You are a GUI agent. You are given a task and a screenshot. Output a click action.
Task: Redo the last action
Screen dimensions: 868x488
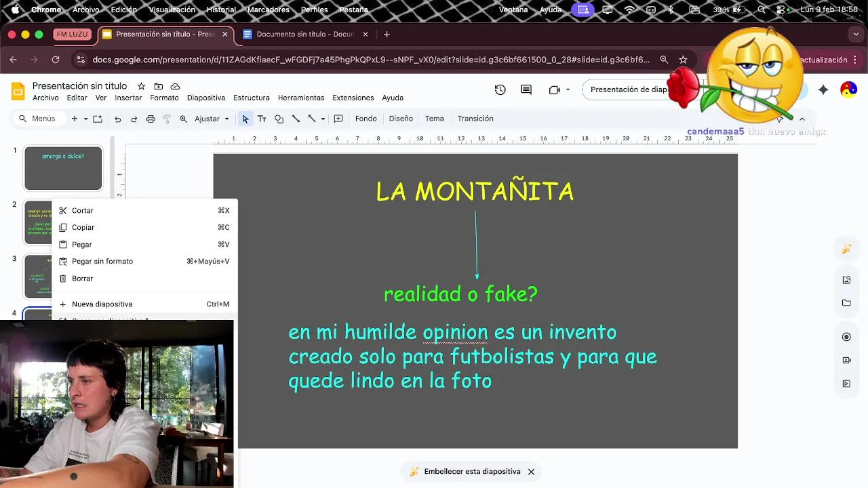point(134,119)
